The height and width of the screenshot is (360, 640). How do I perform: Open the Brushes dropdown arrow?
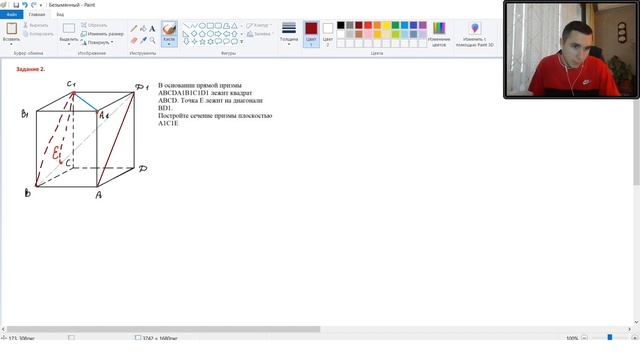pos(169,43)
